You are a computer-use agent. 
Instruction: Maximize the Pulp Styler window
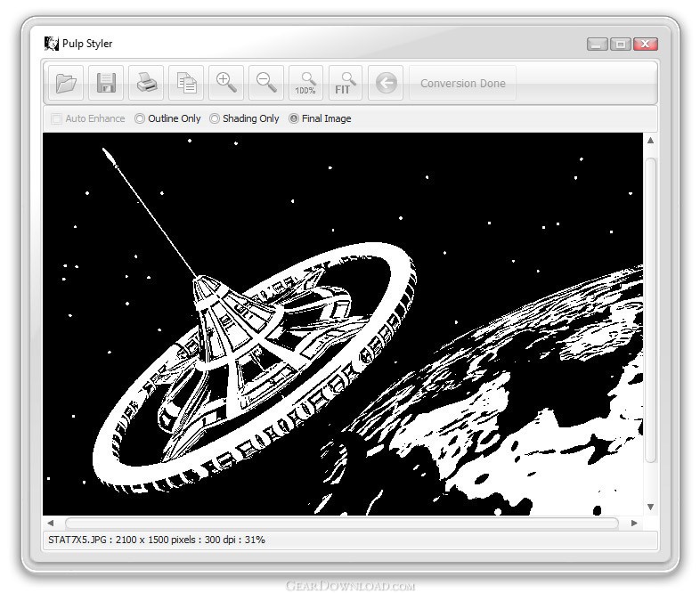coord(620,45)
